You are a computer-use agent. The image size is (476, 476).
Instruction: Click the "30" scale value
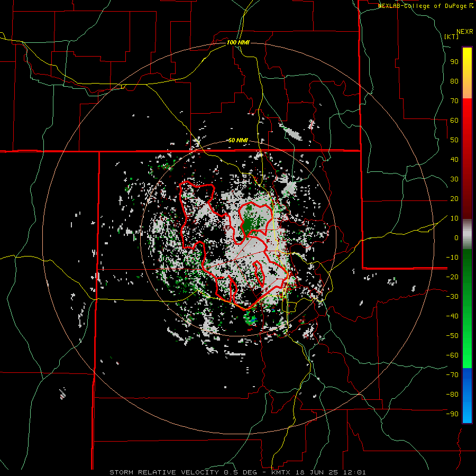click(454, 179)
